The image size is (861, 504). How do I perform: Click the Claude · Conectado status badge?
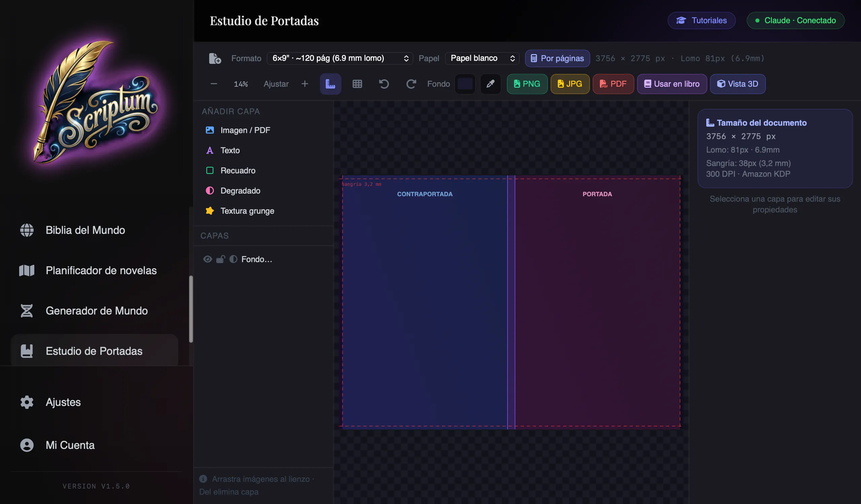coord(795,20)
